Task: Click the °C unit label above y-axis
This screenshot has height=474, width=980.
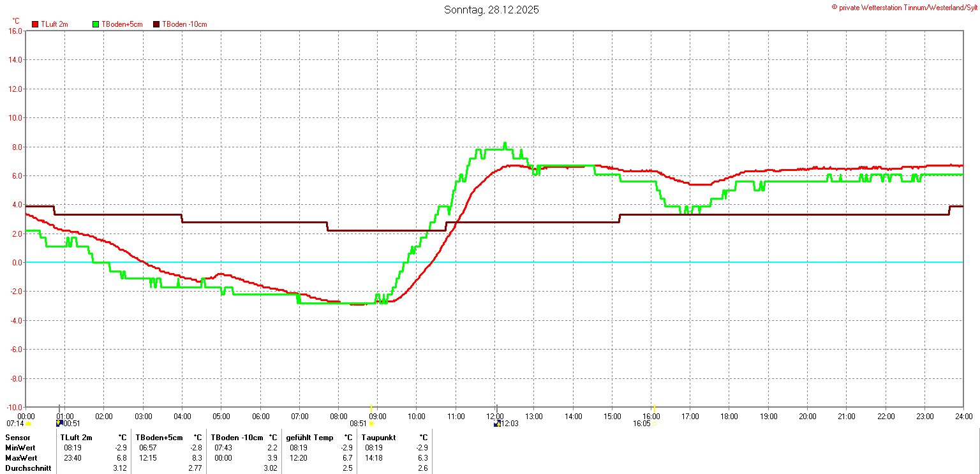Action: coord(16,21)
